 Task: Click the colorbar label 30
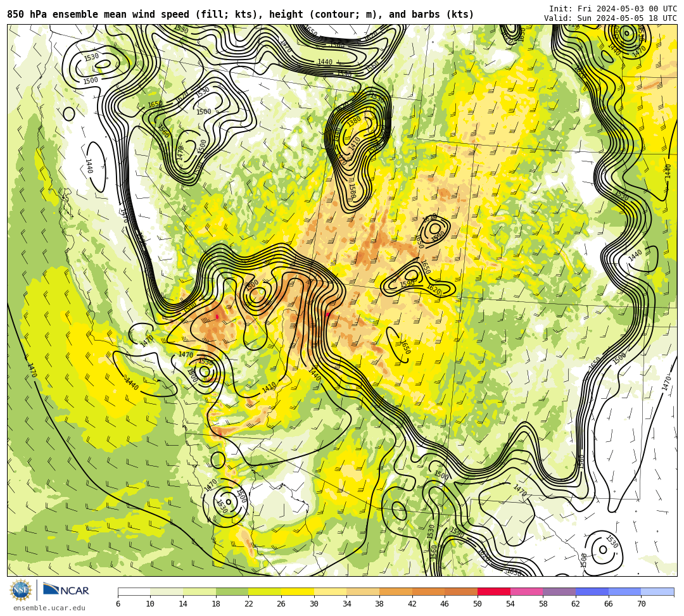pos(314,604)
